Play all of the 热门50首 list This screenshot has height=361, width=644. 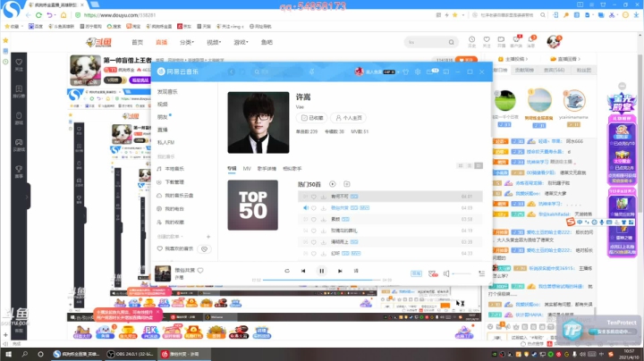332,184
